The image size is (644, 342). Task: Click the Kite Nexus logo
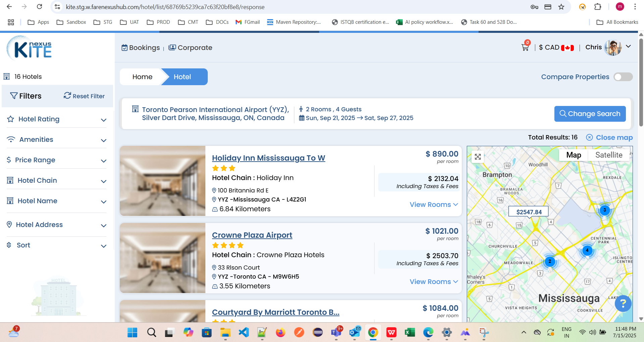29,48
